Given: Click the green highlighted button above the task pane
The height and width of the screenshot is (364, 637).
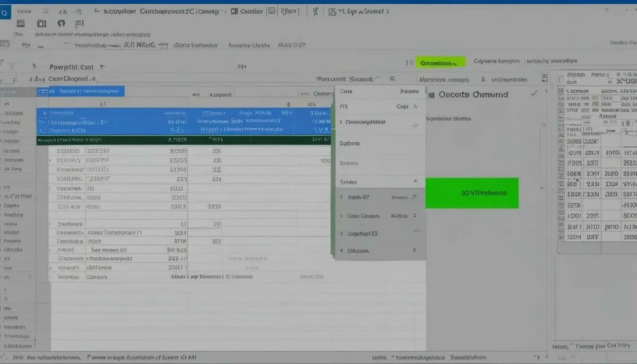Looking at the screenshot, I should [440, 63].
